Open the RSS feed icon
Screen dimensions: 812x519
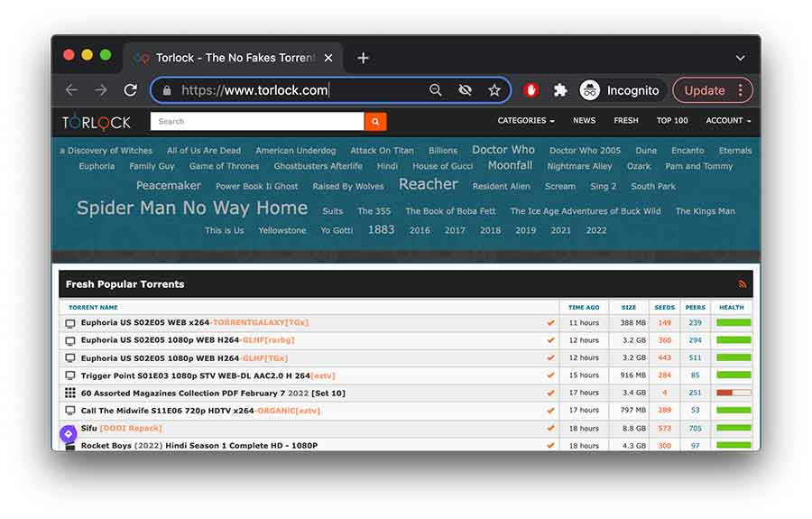[x=743, y=284]
